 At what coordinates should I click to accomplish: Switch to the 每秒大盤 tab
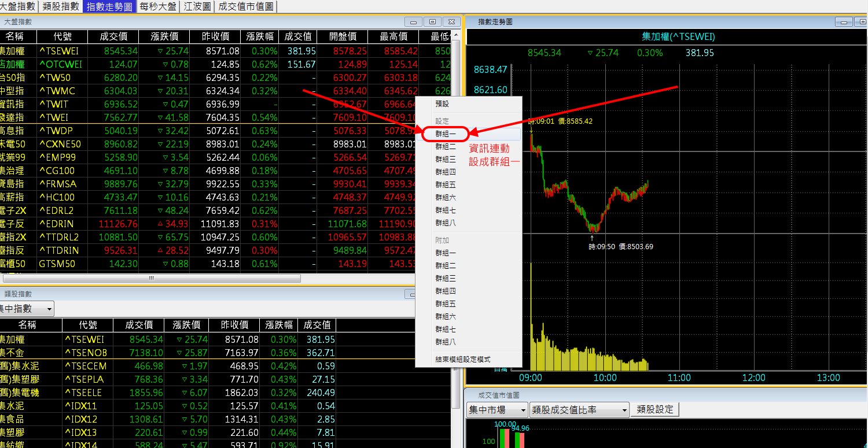158,7
